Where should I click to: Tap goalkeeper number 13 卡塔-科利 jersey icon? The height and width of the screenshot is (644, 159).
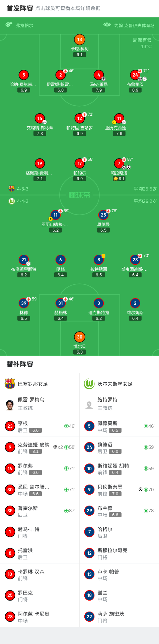pos(79,39)
